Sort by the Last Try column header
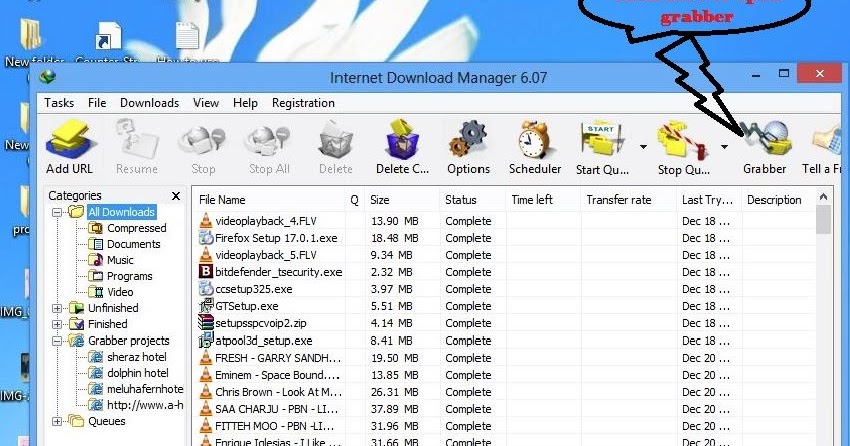Screen dimensions: 850x446 tap(709, 199)
